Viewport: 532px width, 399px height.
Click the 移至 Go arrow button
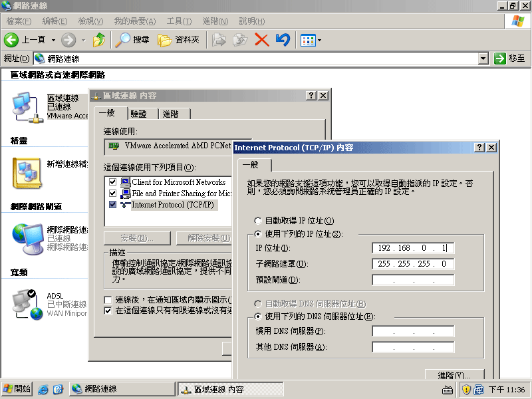point(509,59)
